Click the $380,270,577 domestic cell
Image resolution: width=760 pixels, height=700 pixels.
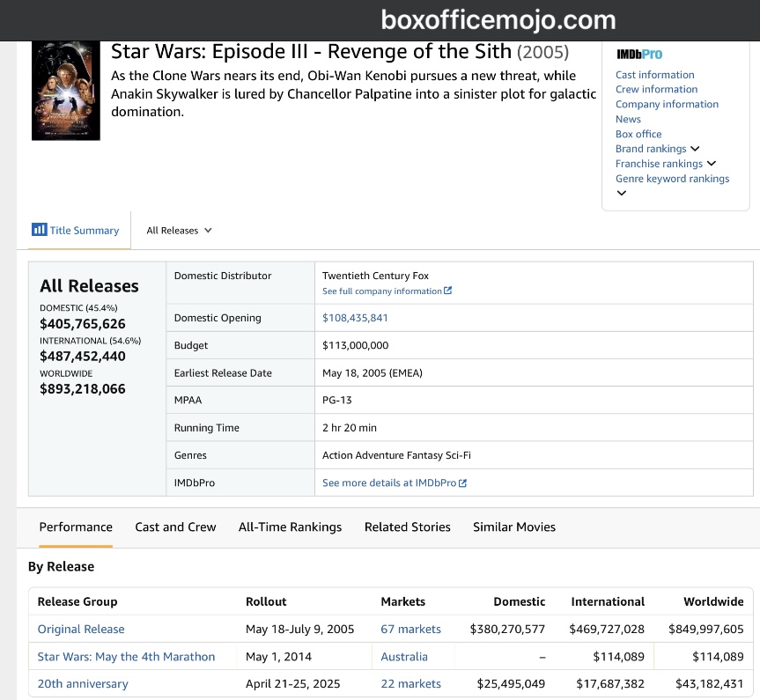[507, 629]
